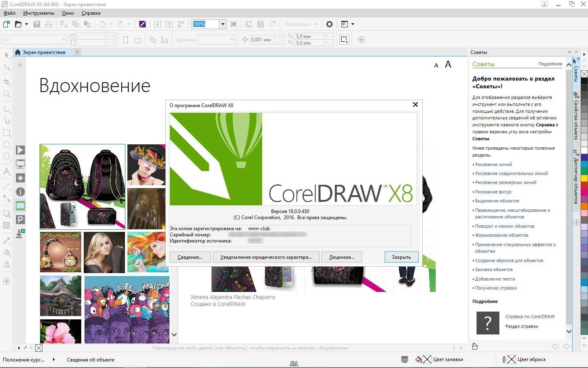Click the New document icon
The height and width of the screenshot is (368, 588).
tap(6, 24)
